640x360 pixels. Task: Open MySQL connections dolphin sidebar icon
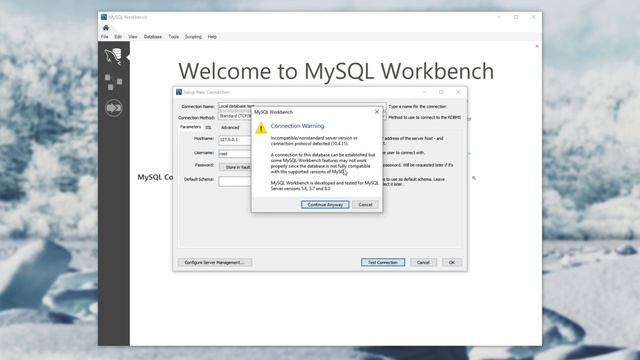[x=113, y=56]
